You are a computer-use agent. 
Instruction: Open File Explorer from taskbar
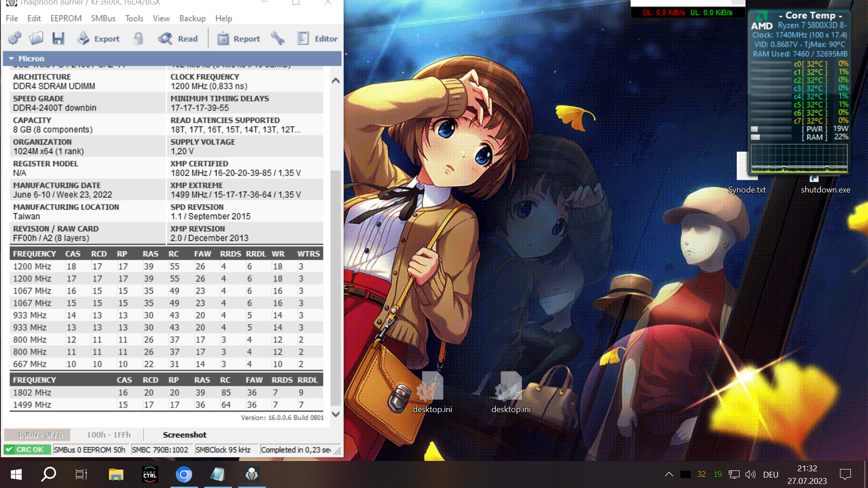click(116, 474)
